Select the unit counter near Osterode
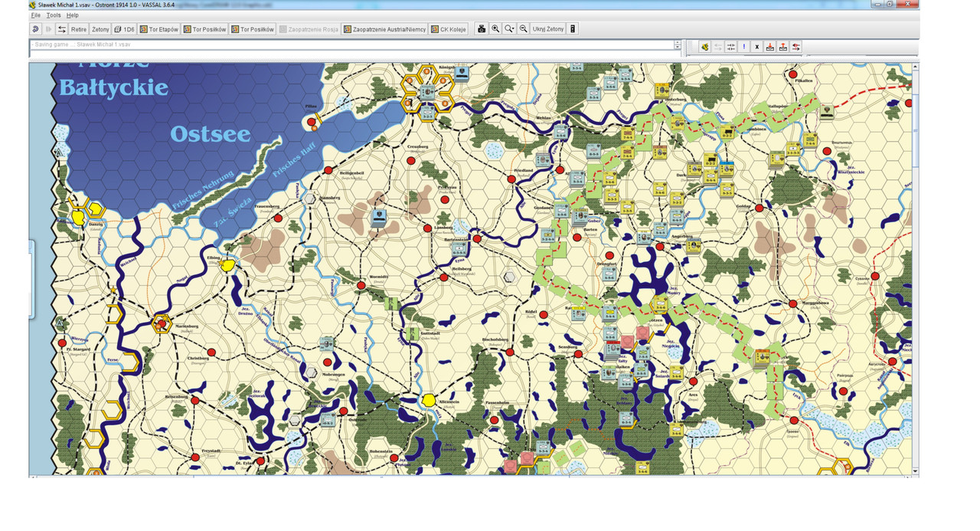Viewport: 980px width, 531px height. pos(328,419)
